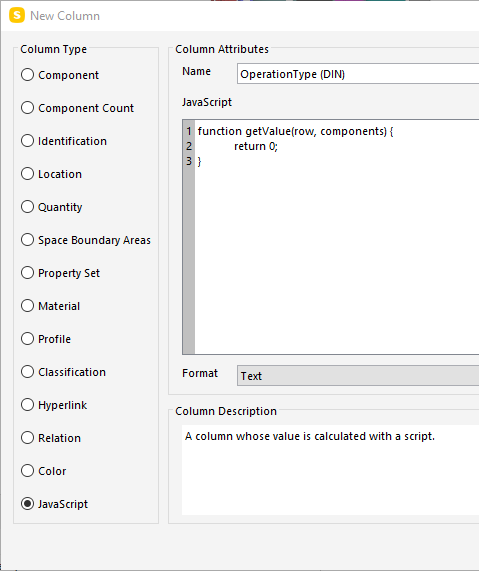
Task: Click line number 3 in gutter
Action: tap(189, 161)
